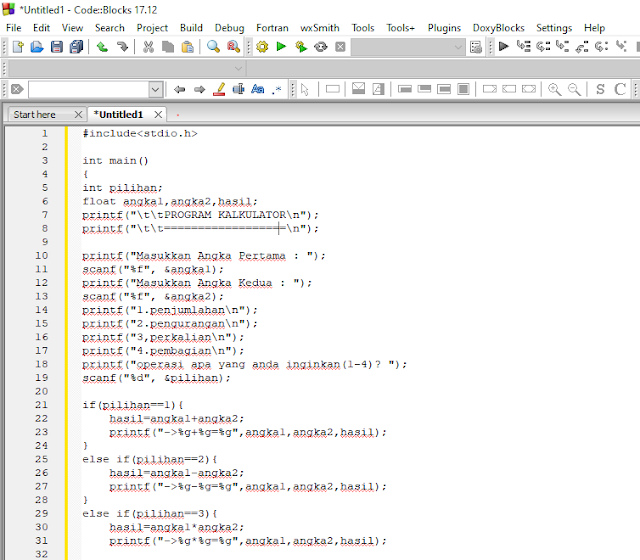Open the Build menu
Image resolution: width=640 pixels, height=560 pixels.
[191, 28]
